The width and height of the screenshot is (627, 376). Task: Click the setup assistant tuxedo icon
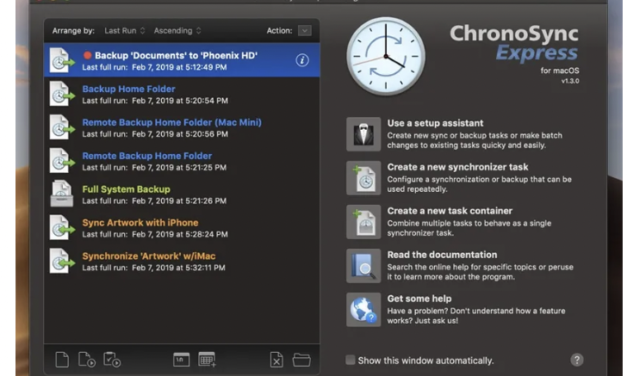click(x=363, y=134)
